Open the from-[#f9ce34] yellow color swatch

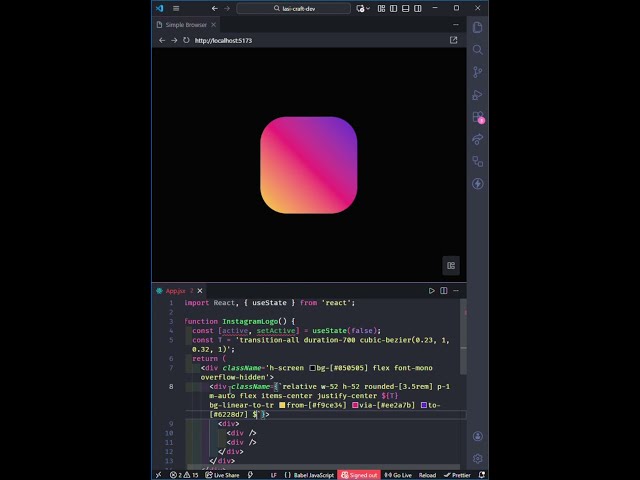point(282,405)
